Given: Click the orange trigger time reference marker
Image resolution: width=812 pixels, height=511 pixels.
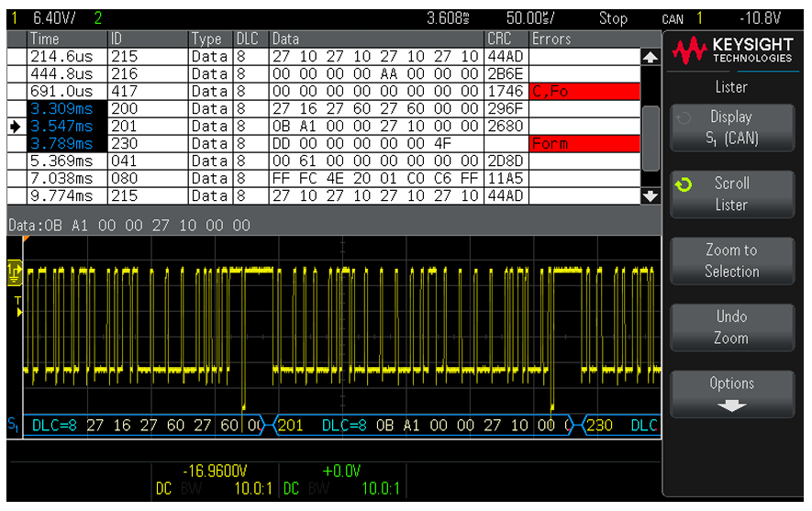Looking at the screenshot, I should pos(26,239).
